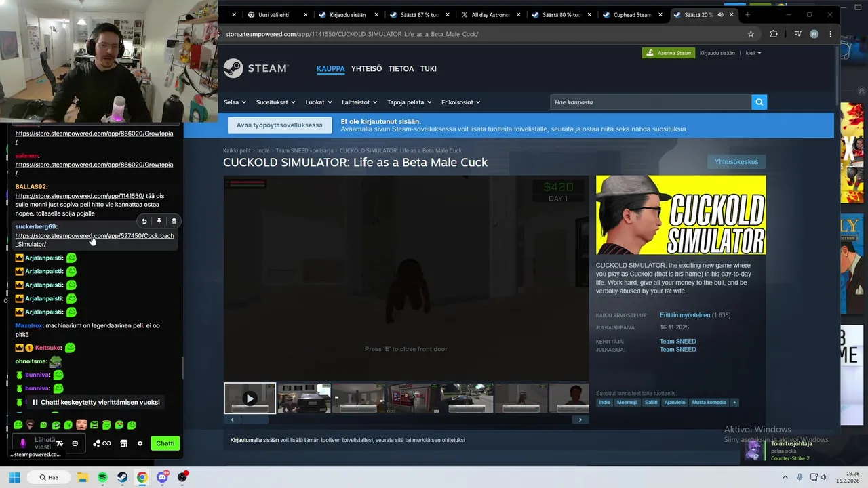Play the trailer video thumbnail
Image resolution: width=868 pixels, height=488 pixels.
(250, 399)
